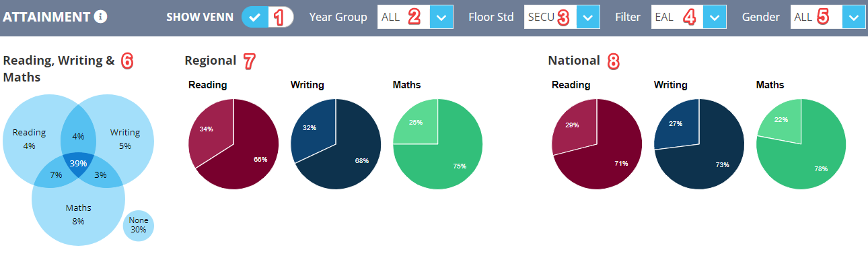Open the Filter dropdown arrow
Image resolution: width=868 pixels, height=254 pixels.
715,18
